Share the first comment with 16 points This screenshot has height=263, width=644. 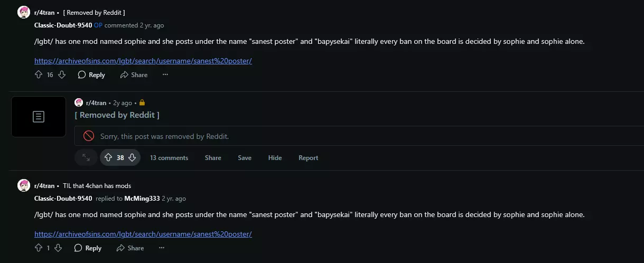[134, 75]
